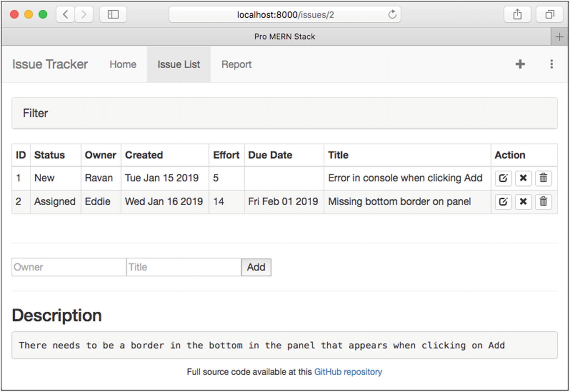Click into the Title input field
The height and width of the screenshot is (392, 570).
tap(184, 267)
